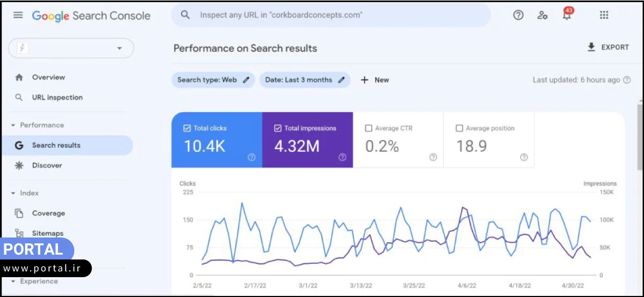644x297 pixels.
Task: Go to the Discover report
Action: coord(47,166)
